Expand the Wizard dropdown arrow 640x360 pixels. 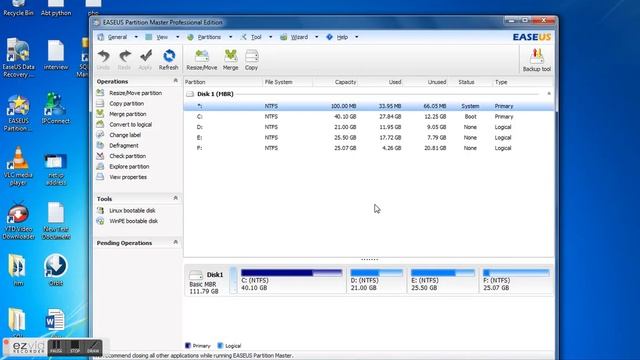coord(317,37)
